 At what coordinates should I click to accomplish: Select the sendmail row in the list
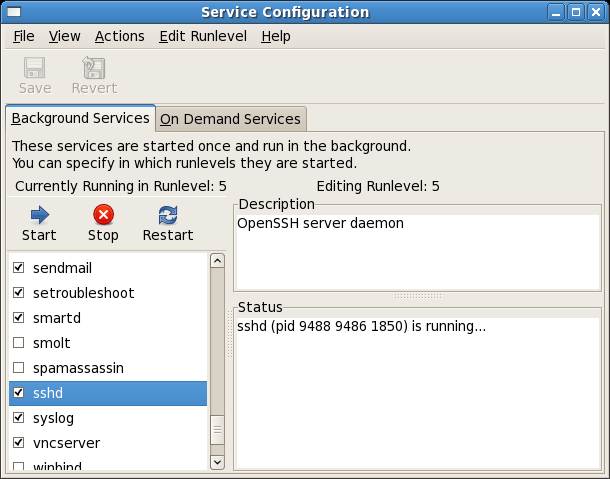pos(108,268)
